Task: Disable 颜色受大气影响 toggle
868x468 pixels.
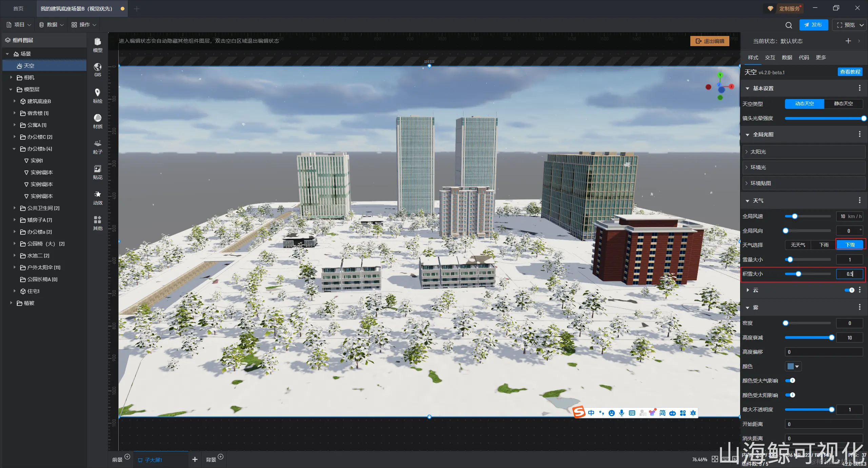Action: click(x=790, y=381)
